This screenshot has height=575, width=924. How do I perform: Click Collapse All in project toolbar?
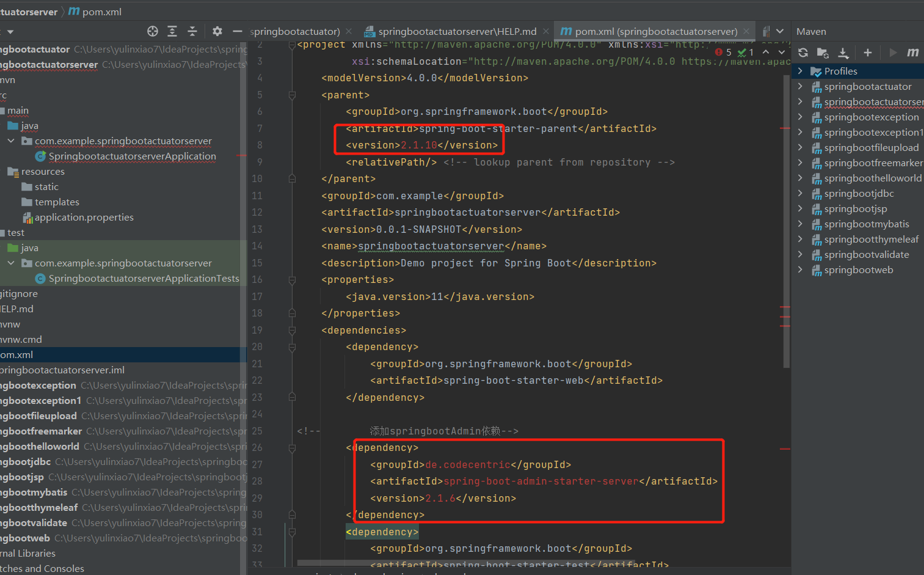coord(192,31)
